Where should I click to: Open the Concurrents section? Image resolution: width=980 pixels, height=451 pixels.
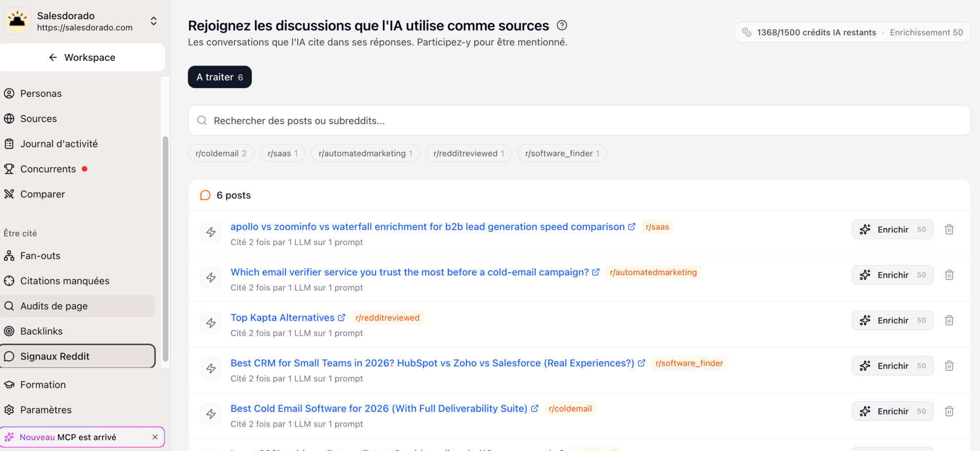48,169
